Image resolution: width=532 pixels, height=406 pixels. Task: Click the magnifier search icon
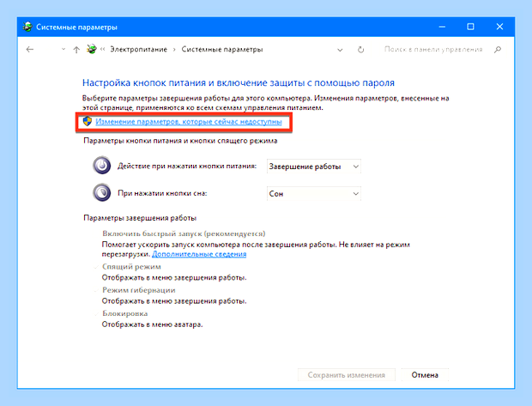point(498,50)
